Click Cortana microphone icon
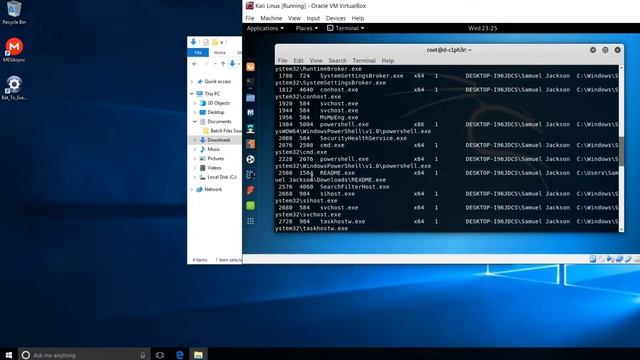Screen dimensions: 640x360 tap(142, 355)
